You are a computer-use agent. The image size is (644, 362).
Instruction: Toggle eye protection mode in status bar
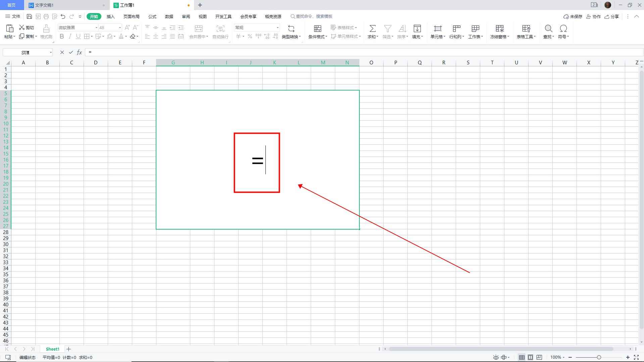tap(496, 357)
